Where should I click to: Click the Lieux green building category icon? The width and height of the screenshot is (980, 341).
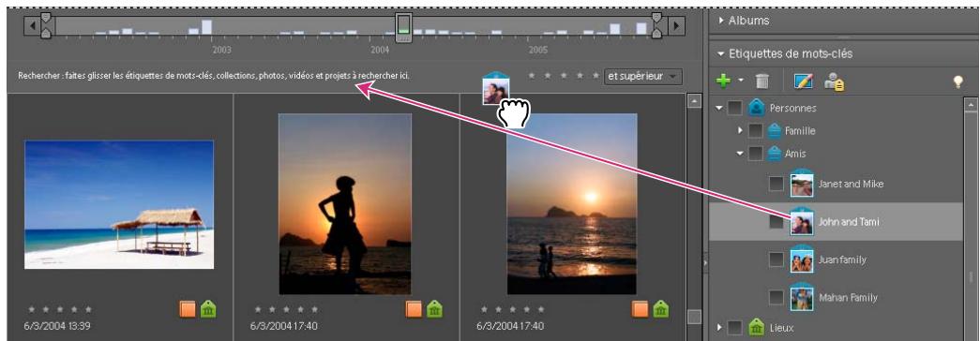pyautogui.click(x=757, y=327)
